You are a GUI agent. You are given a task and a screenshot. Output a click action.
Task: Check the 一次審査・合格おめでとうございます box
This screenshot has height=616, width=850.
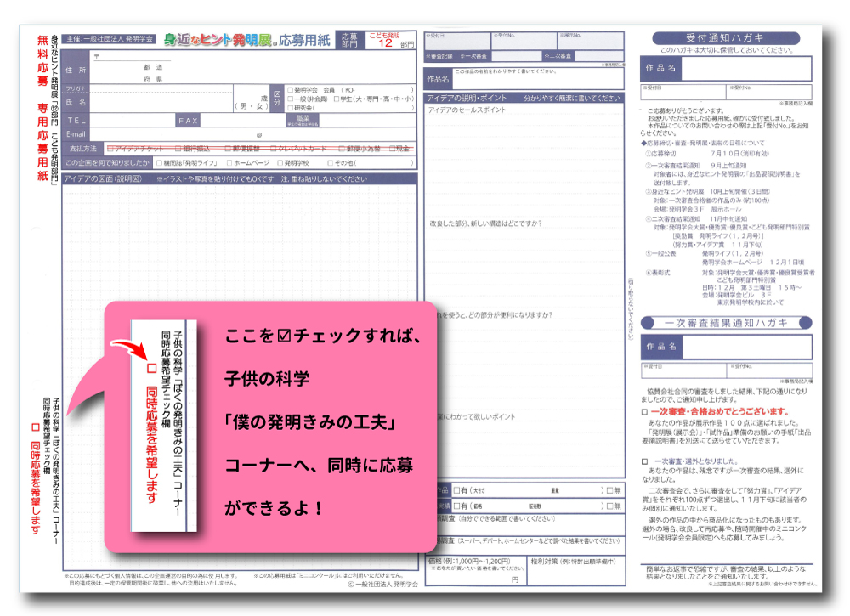click(x=644, y=412)
